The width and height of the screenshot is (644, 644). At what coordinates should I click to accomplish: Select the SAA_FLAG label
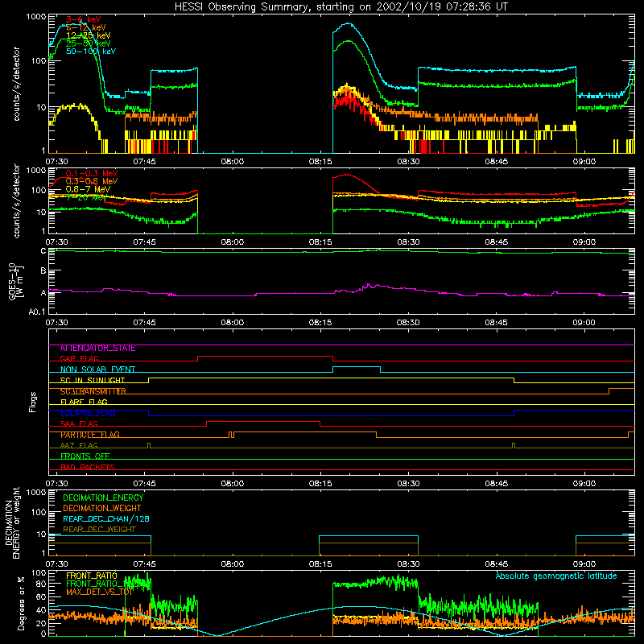pyautogui.click(x=79, y=424)
